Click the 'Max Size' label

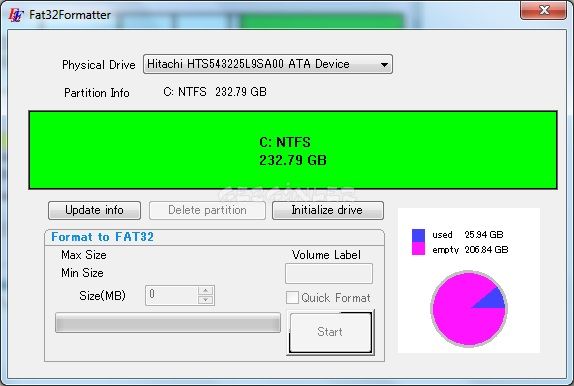click(x=84, y=255)
